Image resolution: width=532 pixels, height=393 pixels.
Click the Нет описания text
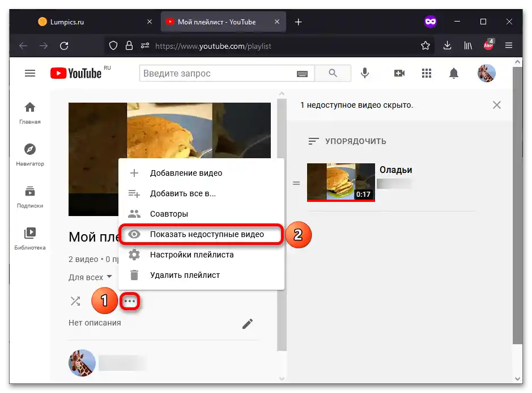[95, 323]
